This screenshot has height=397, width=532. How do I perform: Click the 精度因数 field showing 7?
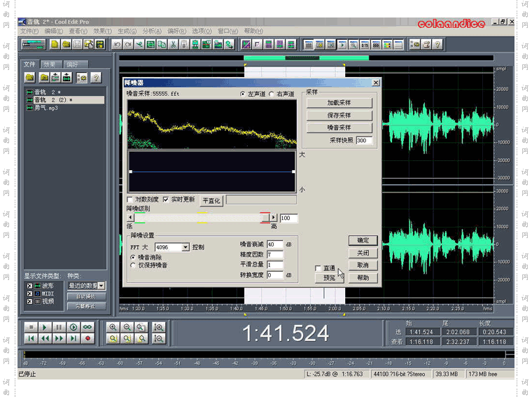(275, 254)
